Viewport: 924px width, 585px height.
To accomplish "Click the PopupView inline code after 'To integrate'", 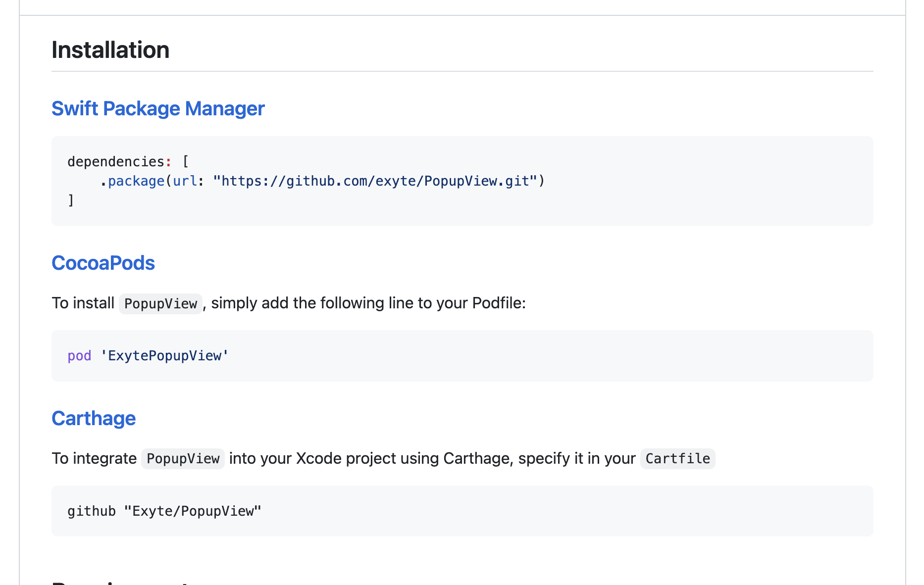I will click(183, 459).
